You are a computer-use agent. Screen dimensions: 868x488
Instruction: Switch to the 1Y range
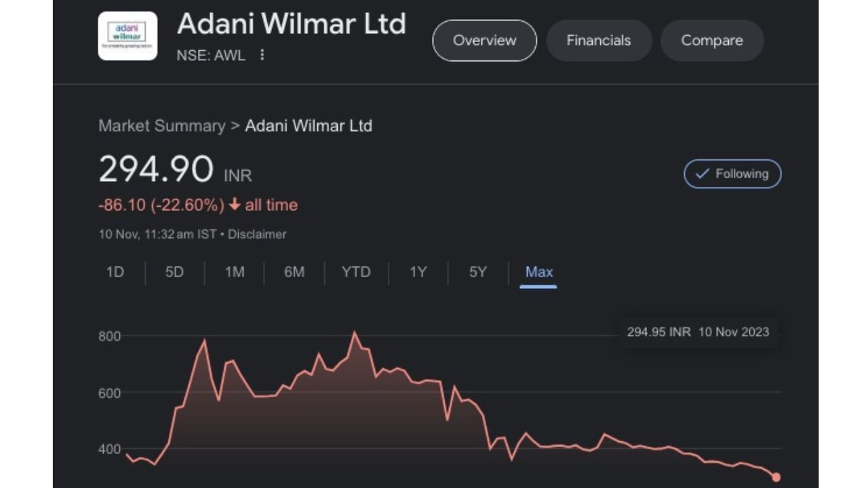point(418,272)
